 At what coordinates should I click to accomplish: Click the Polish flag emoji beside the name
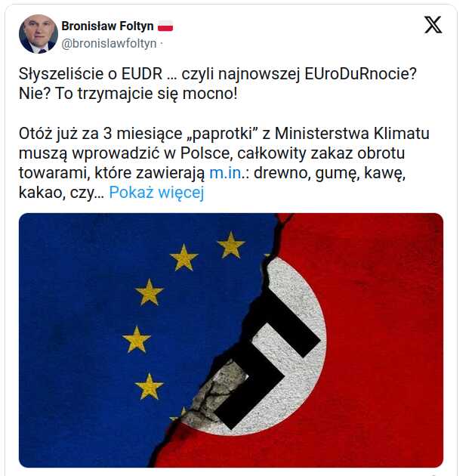165,26
